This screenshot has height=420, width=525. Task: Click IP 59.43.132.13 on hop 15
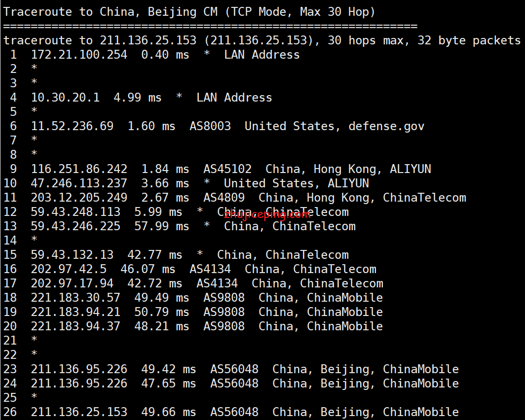(72, 255)
